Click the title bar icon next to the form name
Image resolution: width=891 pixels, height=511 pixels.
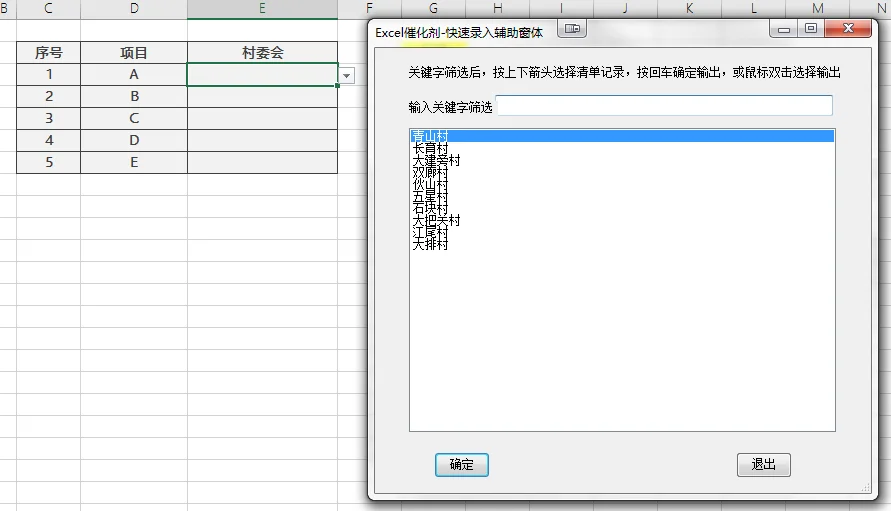[572, 28]
